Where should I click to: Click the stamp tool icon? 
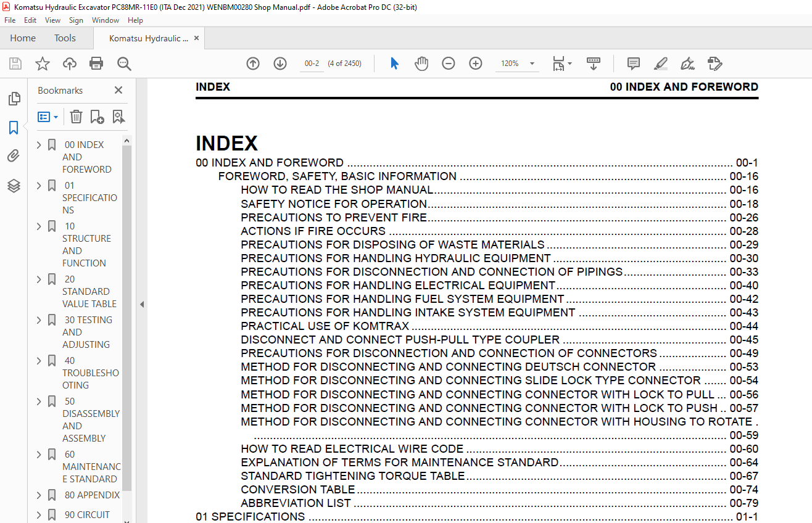(x=715, y=64)
